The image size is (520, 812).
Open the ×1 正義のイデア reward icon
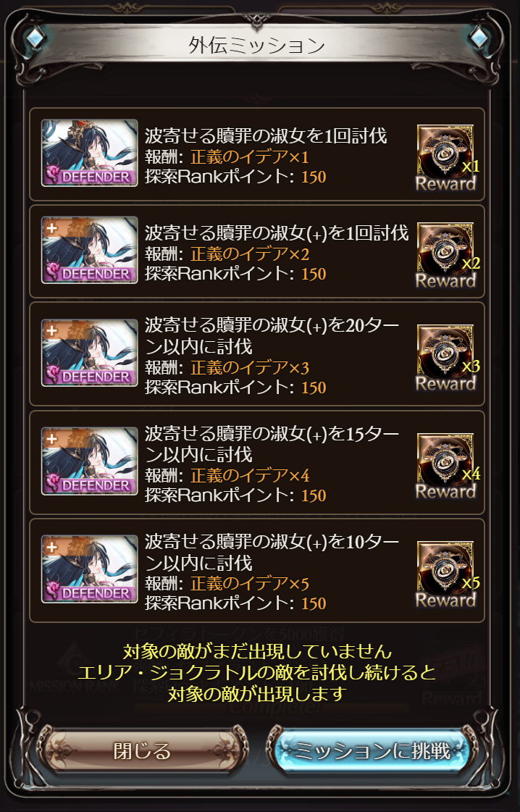(x=446, y=157)
